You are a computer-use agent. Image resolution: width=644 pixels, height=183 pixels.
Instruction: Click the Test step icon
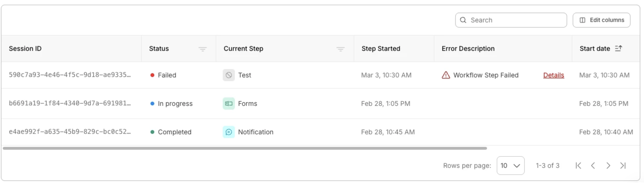point(228,75)
